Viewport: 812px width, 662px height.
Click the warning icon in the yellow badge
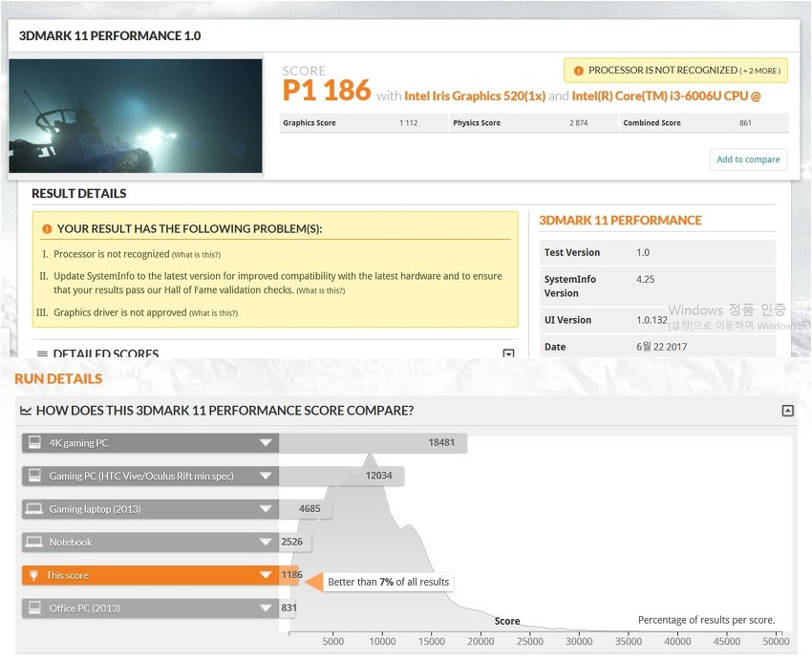coord(579,71)
